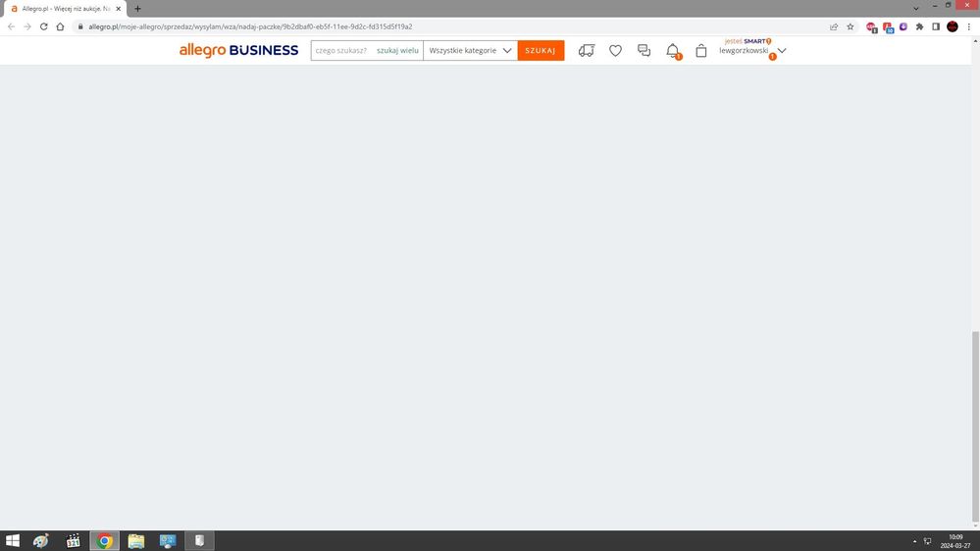Click the szukaj wielu link
Viewport: 980px width, 551px height.
point(397,50)
